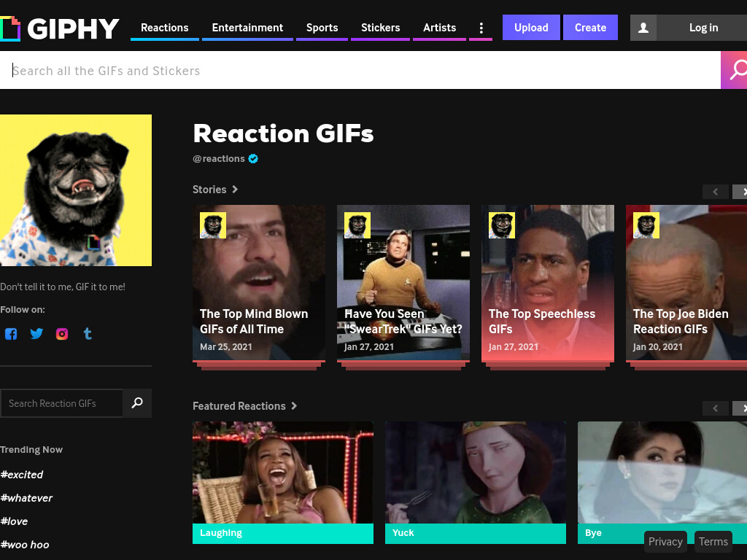
Task: Focus the Search Reaction GIFs input
Action: pos(61,403)
